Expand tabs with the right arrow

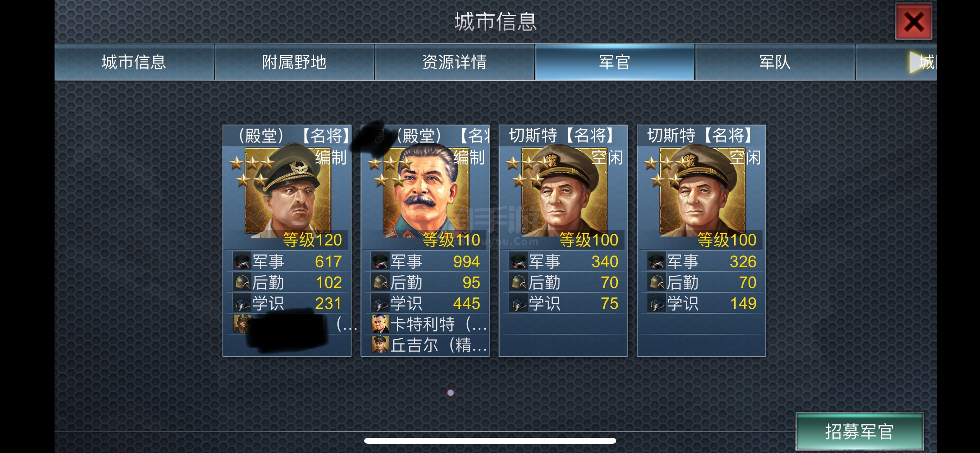[917, 62]
